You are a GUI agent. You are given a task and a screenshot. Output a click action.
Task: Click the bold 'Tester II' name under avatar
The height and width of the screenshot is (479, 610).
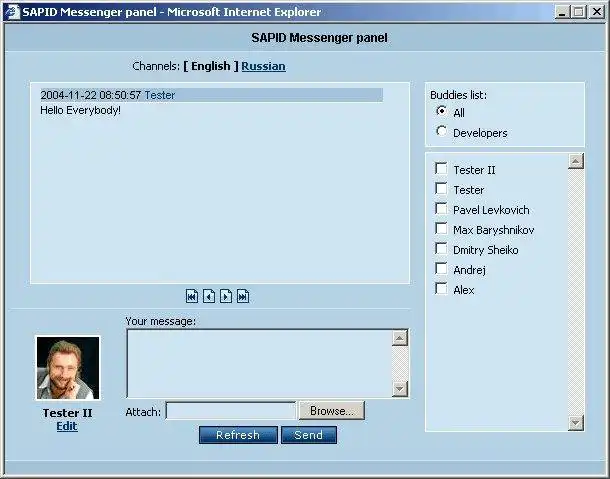(68, 413)
